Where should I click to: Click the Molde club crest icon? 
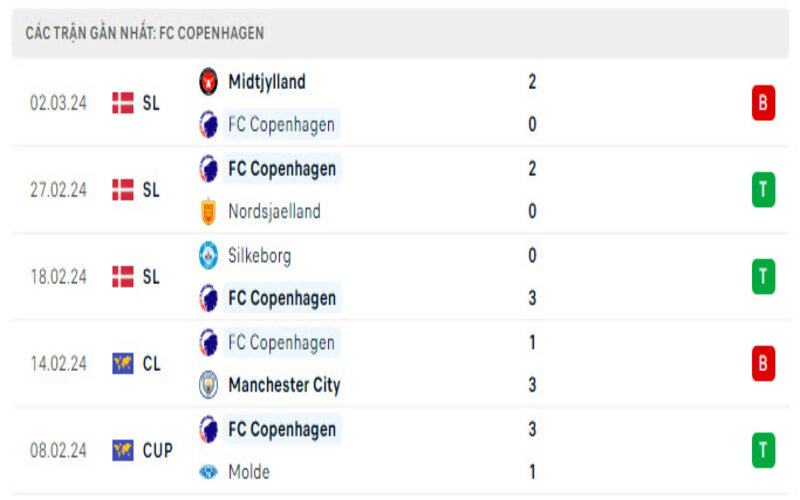point(208,472)
